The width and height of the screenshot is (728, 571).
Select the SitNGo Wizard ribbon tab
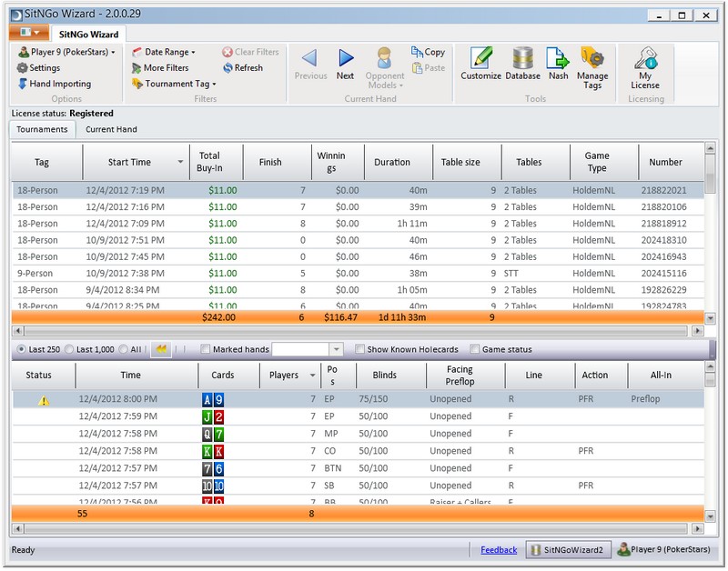[x=86, y=33]
